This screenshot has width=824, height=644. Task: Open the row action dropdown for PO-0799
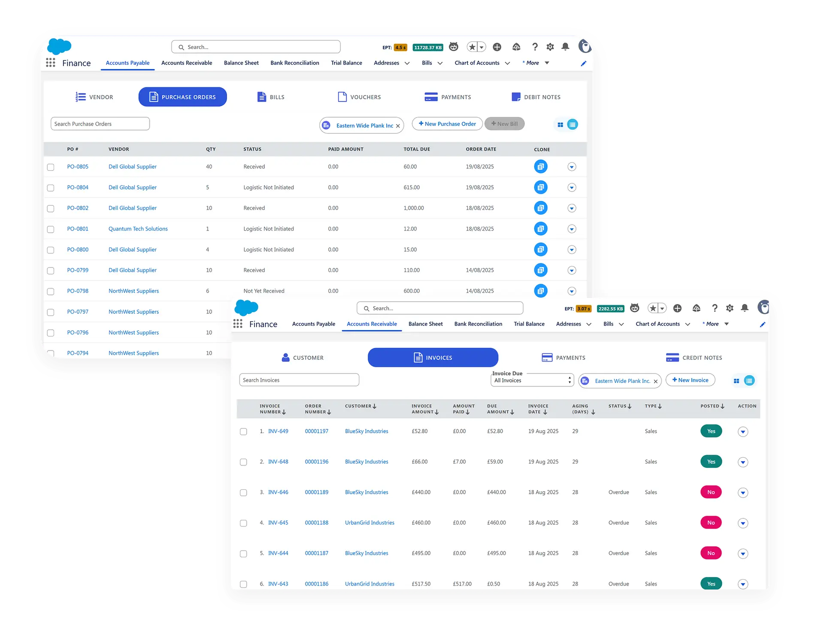coord(572,270)
